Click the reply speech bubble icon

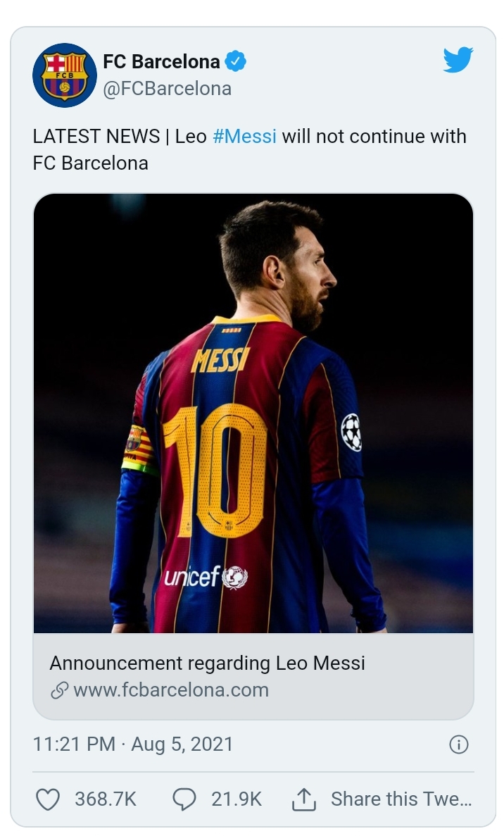184,799
